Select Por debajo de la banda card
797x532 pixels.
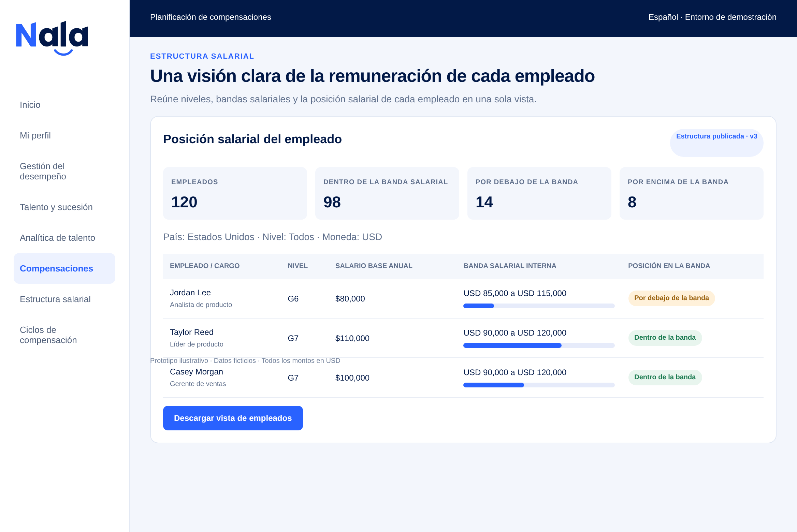tap(539, 193)
